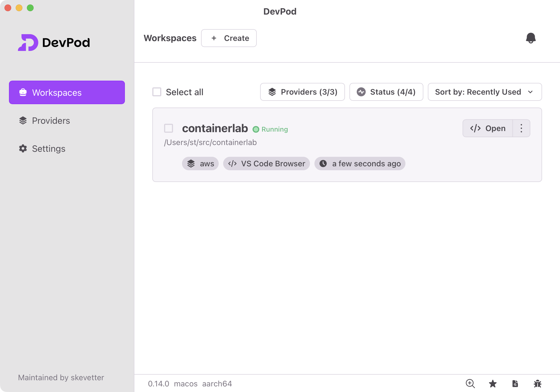560x392 pixels.
Task: Check the Select all checkbox
Action: tap(156, 92)
